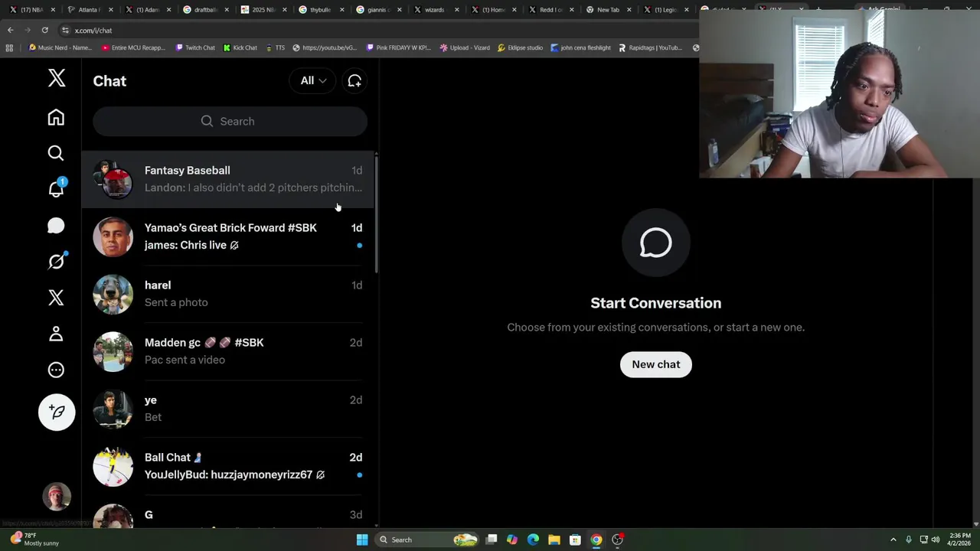Click the taskbar Search box

(x=426, y=540)
